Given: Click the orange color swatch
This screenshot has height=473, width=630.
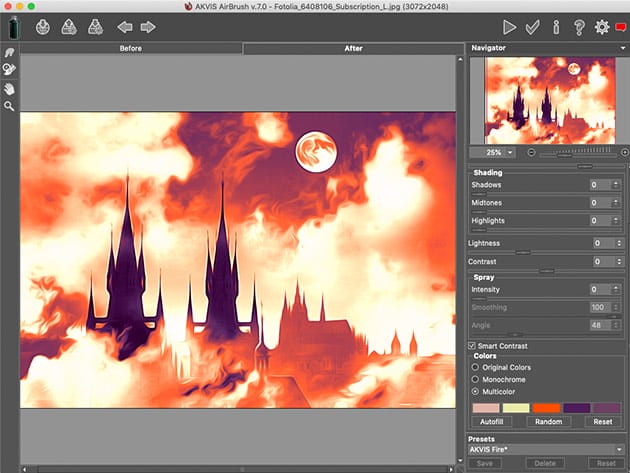Looking at the screenshot, I should tap(547, 407).
